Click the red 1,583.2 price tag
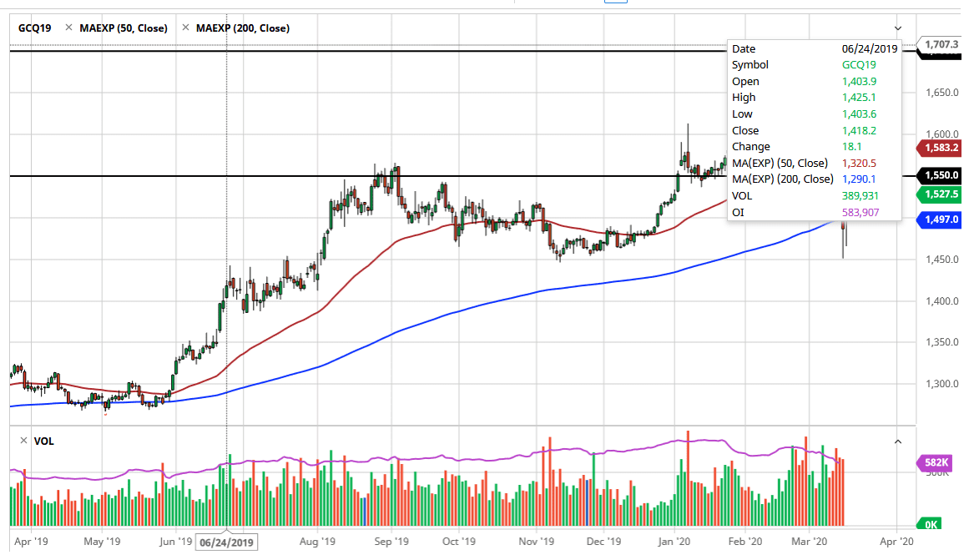 coord(939,148)
